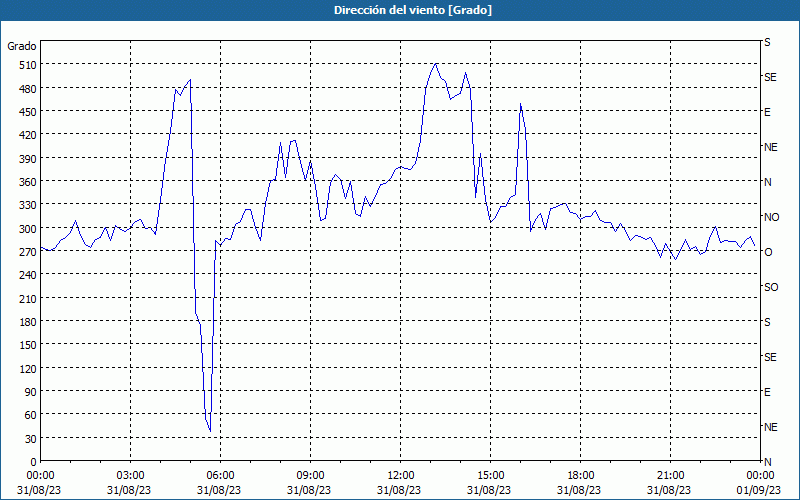
Task: Click the 360 degree axis label
Action: pyautogui.click(x=28, y=182)
